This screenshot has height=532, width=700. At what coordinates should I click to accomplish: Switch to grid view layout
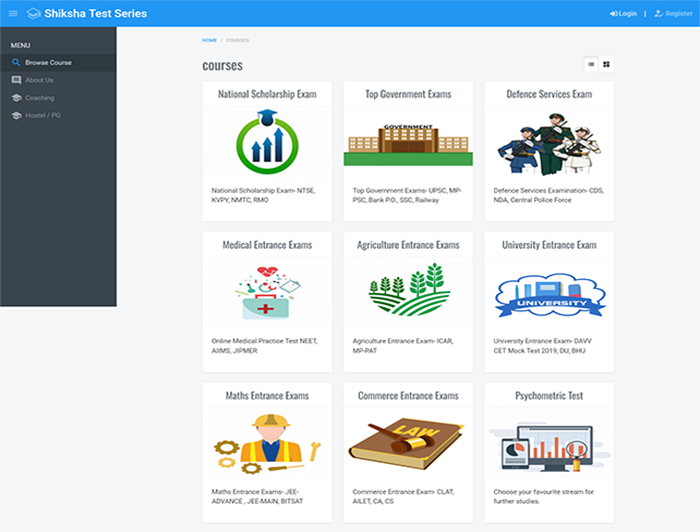(606, 64)
